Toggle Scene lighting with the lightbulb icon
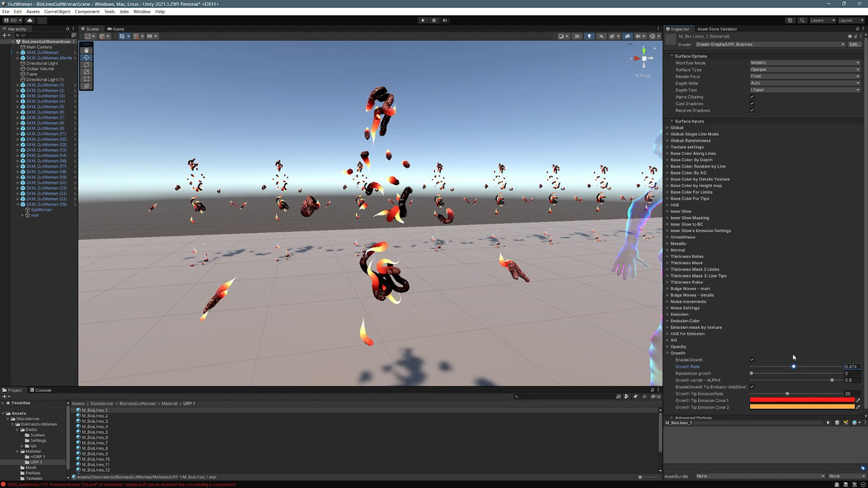This screenshot has width=868, height=488. pyautogui.click(x=589, y=36)
